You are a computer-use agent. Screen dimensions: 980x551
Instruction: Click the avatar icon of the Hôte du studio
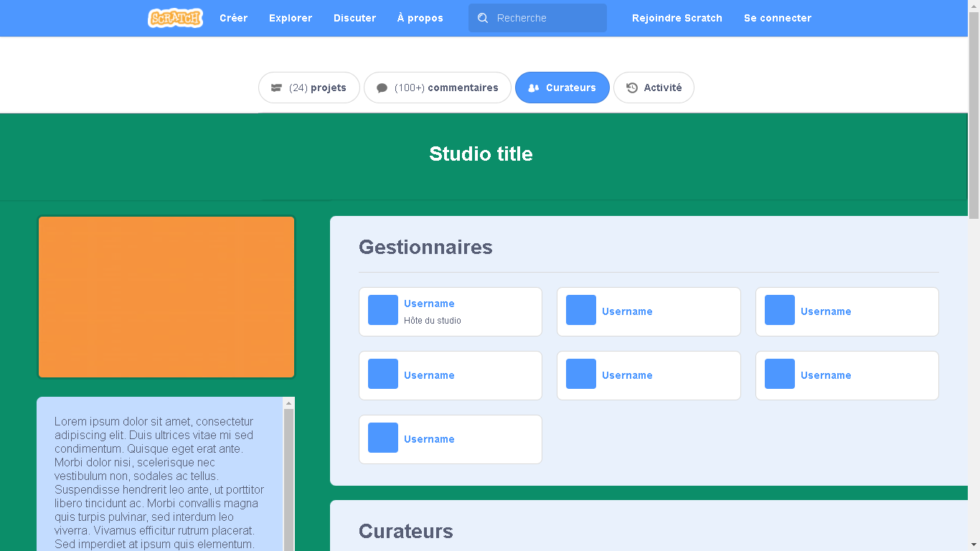point(382,310)
